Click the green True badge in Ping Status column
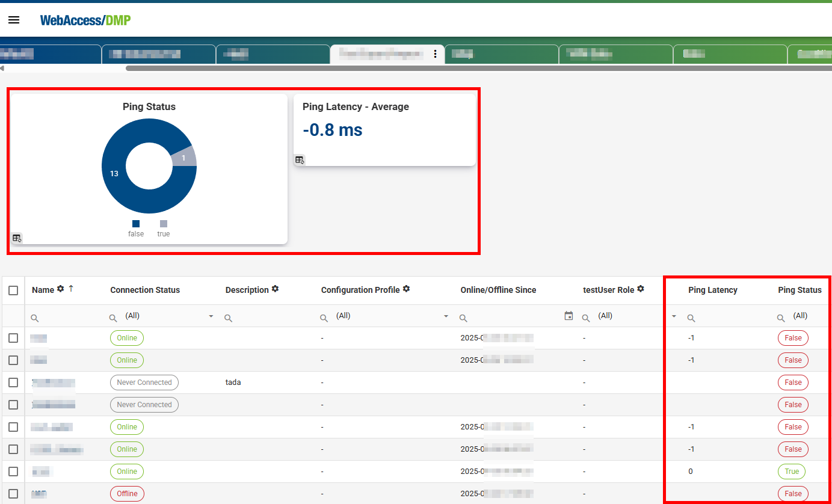The width and height of the screenshot is (832, 504). (791, 471)
